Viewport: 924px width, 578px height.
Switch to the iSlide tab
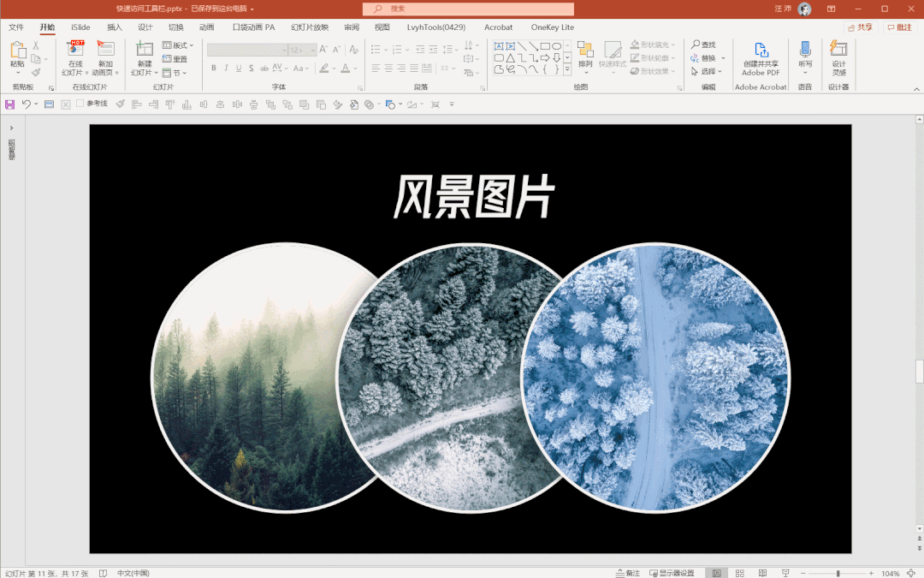tap(80, 27)
